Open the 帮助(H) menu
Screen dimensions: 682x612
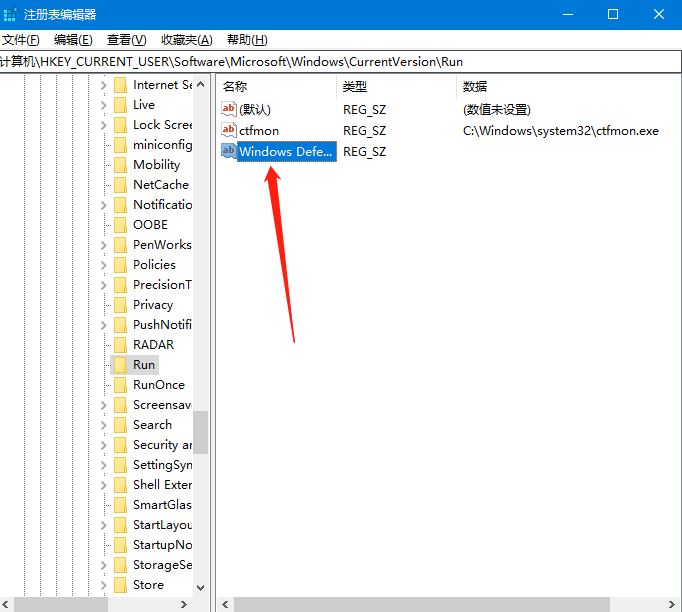[247, 40]
